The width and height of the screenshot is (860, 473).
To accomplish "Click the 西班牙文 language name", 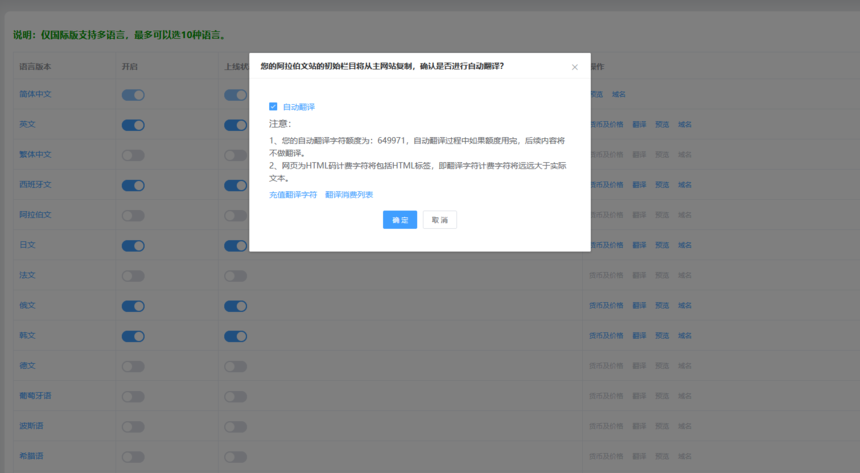I will coord(35,185).
